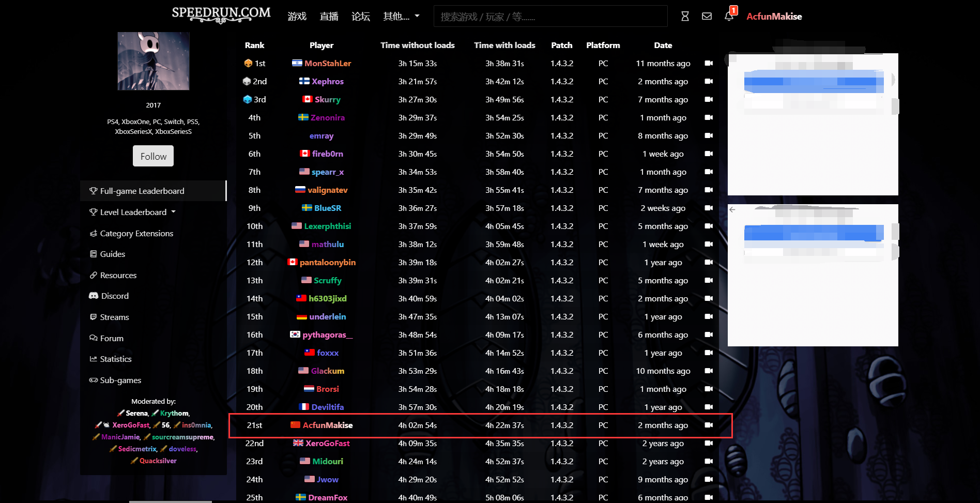Open the mail envelope icon

tap(707, 17)
